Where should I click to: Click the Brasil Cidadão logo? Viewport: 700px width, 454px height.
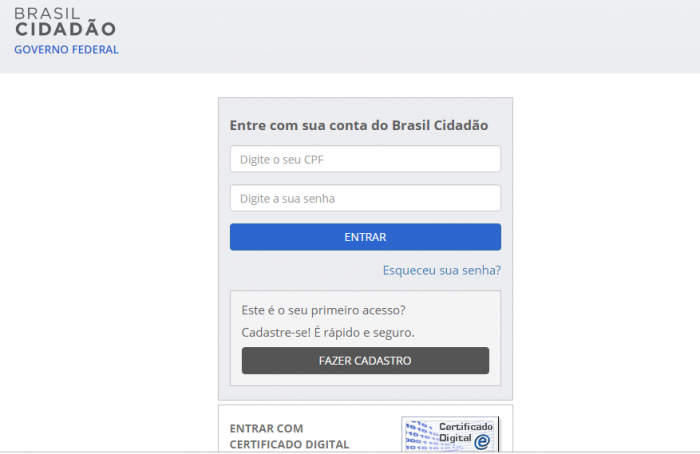pos(66,31)
